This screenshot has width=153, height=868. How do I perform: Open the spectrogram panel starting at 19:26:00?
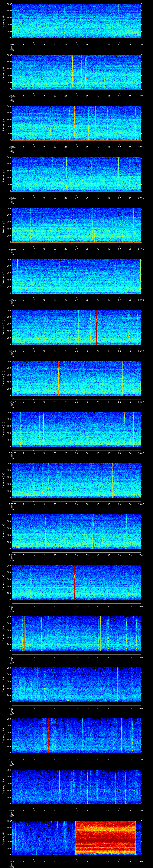coord(76,532)
